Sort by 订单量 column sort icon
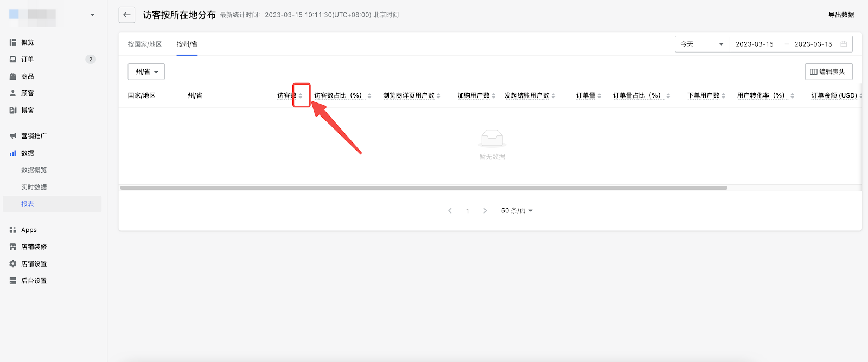The width and height of the screenshot is (868, 362). pos(599,96)
